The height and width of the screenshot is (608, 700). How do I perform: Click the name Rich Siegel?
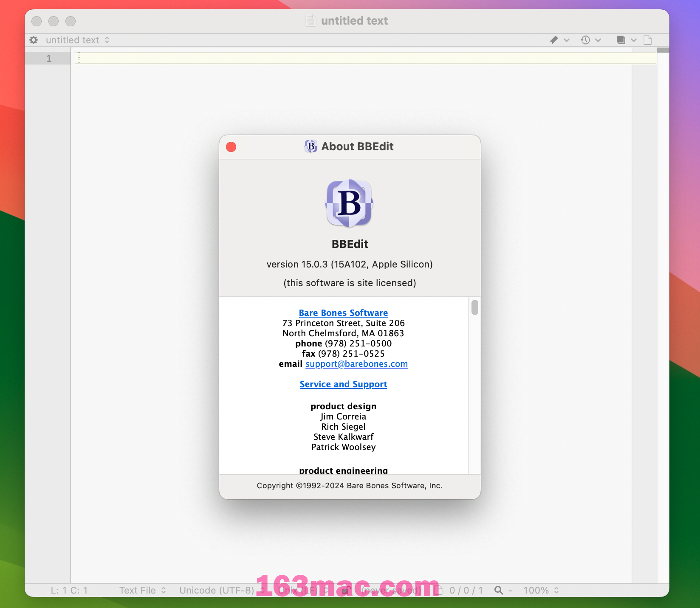(x=343, y=427)
